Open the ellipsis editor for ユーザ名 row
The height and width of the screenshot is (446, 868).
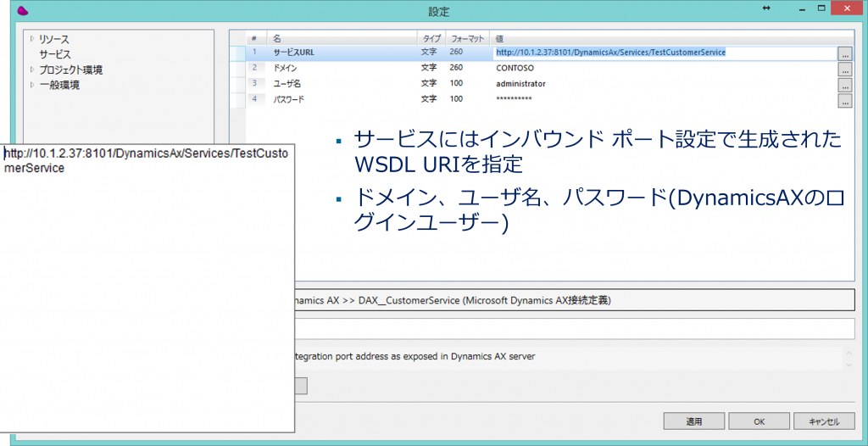click(844, 85)
